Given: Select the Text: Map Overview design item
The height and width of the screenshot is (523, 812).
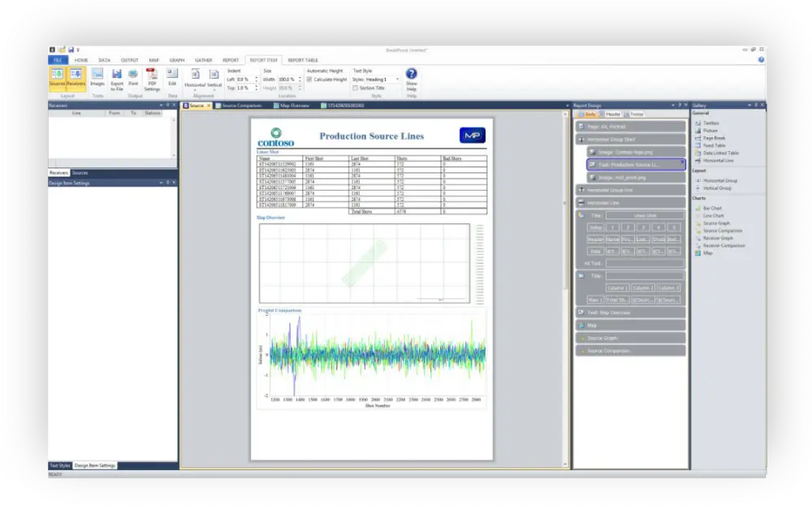Looking at the screenshot, I should pyautogui.click(x=631, y=313).
